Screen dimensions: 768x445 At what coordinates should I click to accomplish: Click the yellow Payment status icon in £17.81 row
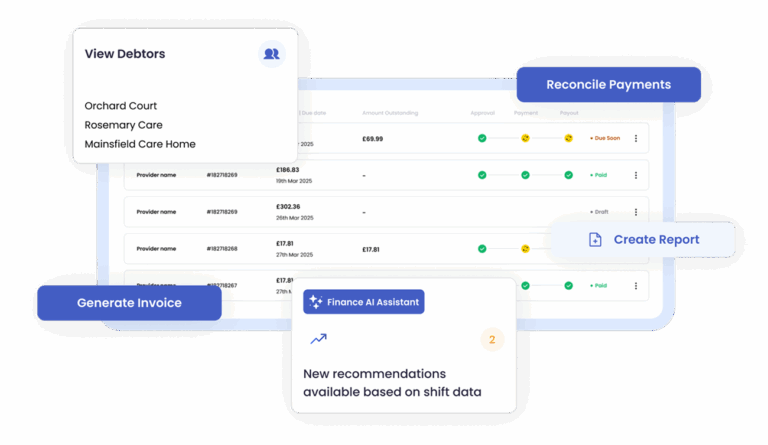point(525,249)
